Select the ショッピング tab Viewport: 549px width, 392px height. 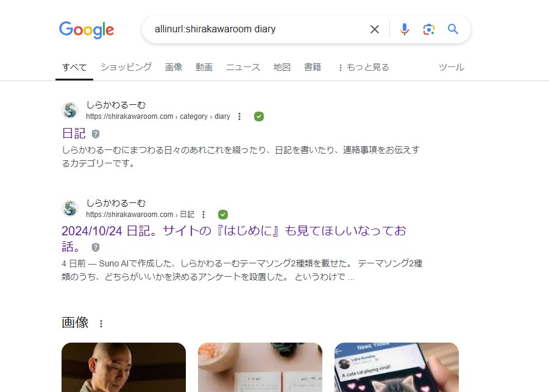click(x=126, y=67)
